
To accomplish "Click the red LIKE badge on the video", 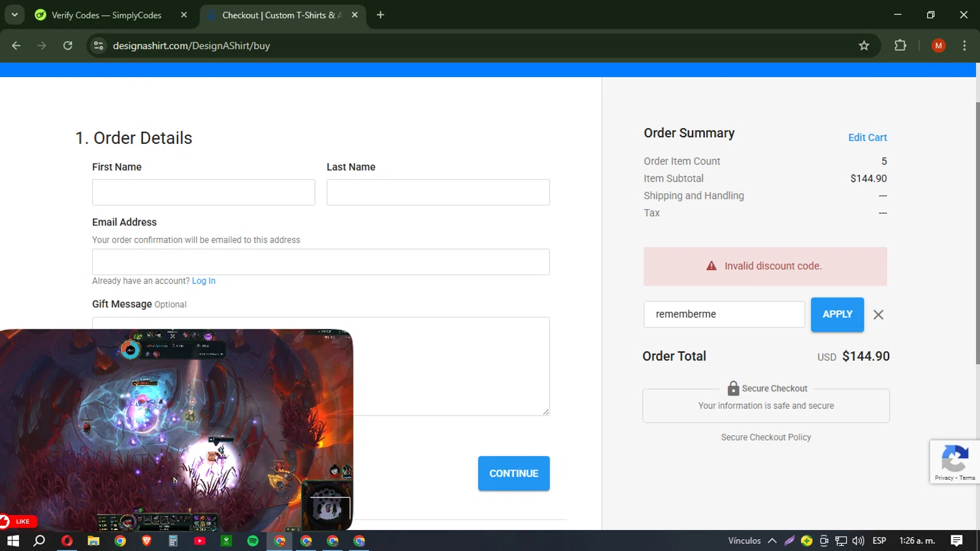I will 18,522.
